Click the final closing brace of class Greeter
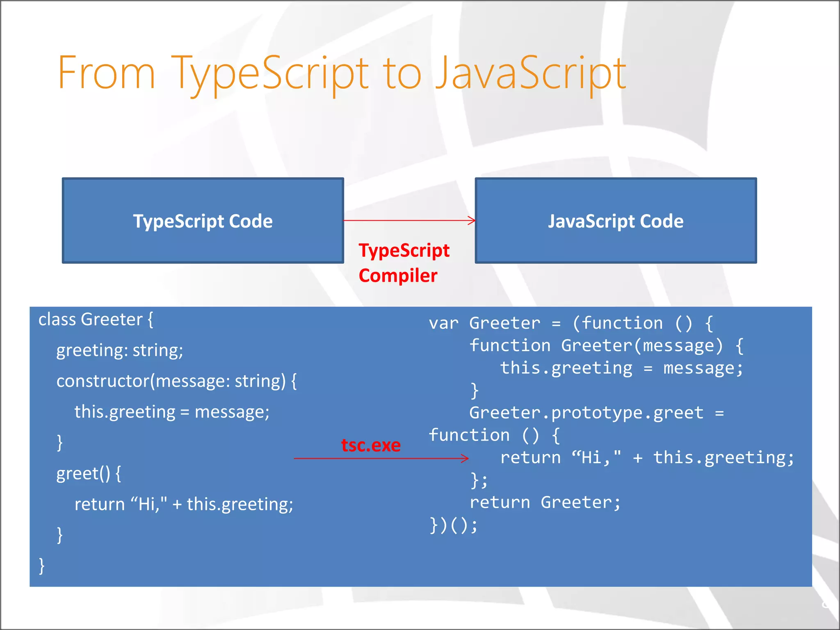The image size is (840, 630). [41, 566]
